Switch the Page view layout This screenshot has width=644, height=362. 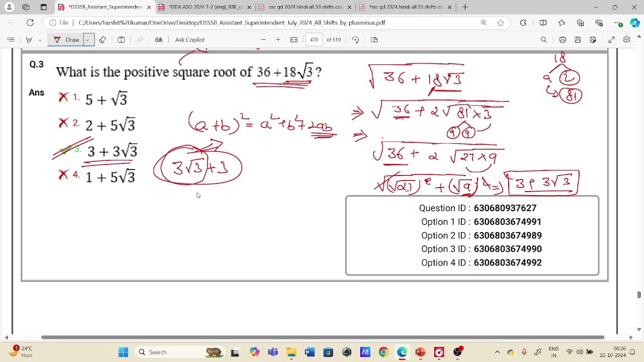point(374,40)
